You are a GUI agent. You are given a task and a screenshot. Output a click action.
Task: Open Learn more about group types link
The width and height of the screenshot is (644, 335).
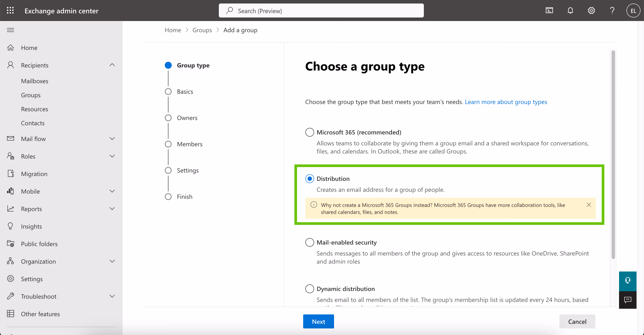[506, 102]
